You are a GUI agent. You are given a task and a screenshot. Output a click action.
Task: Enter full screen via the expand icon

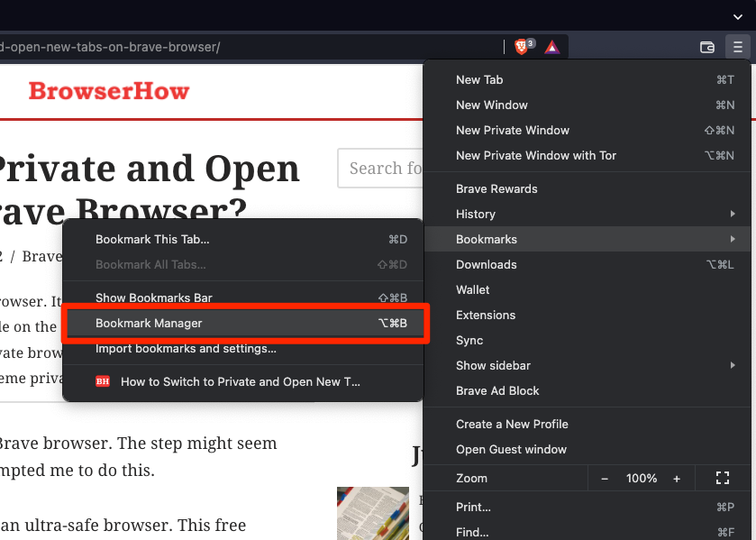pyautogui.click(x=723, y=478)
